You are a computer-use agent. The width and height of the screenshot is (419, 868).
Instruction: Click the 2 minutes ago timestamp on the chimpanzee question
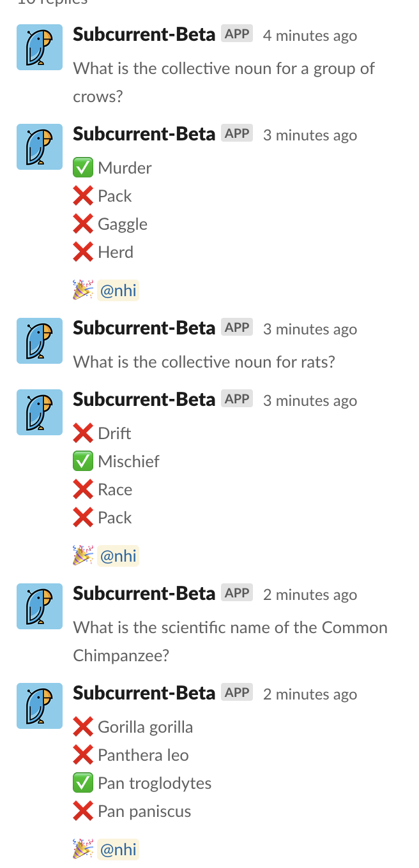point(310,595)
